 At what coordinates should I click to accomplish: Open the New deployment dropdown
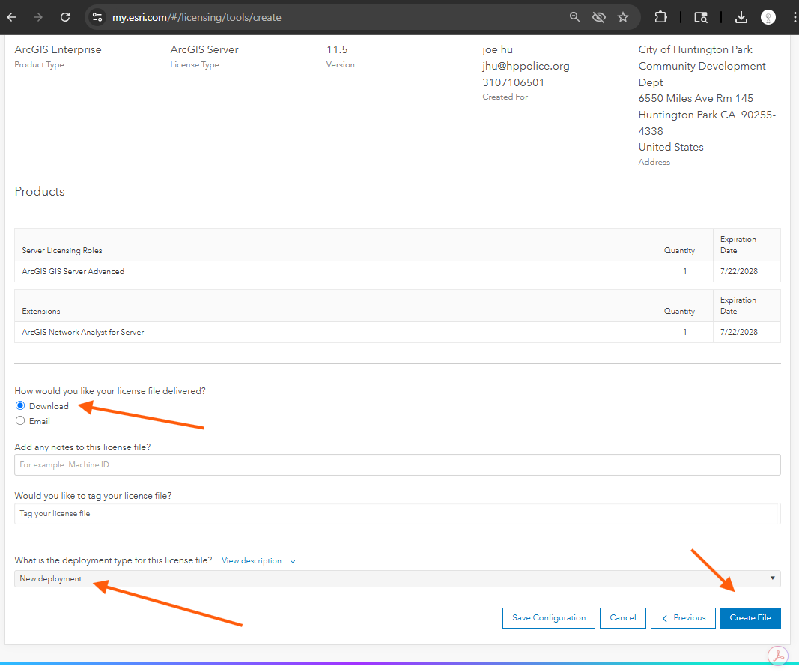(397, 578)
